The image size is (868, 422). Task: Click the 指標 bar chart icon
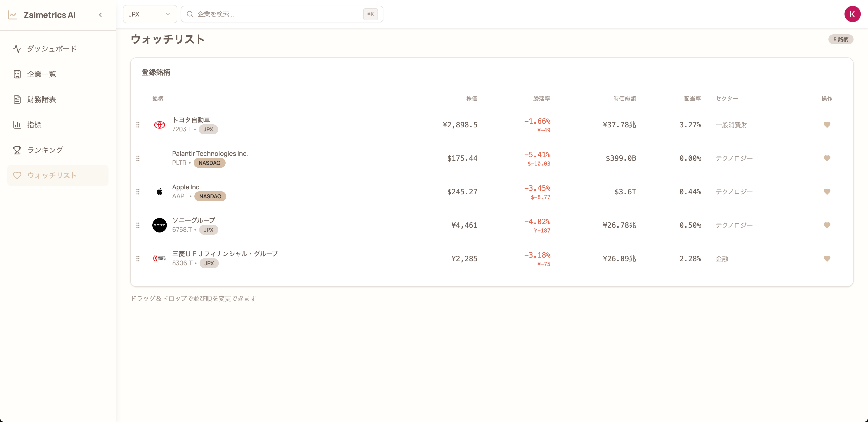coord(17,125)
